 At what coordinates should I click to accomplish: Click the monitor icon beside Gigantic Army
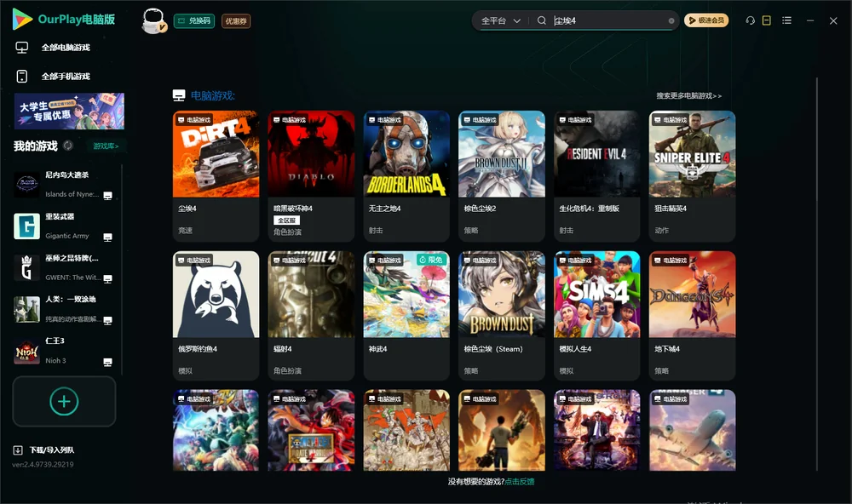(107, 238)
